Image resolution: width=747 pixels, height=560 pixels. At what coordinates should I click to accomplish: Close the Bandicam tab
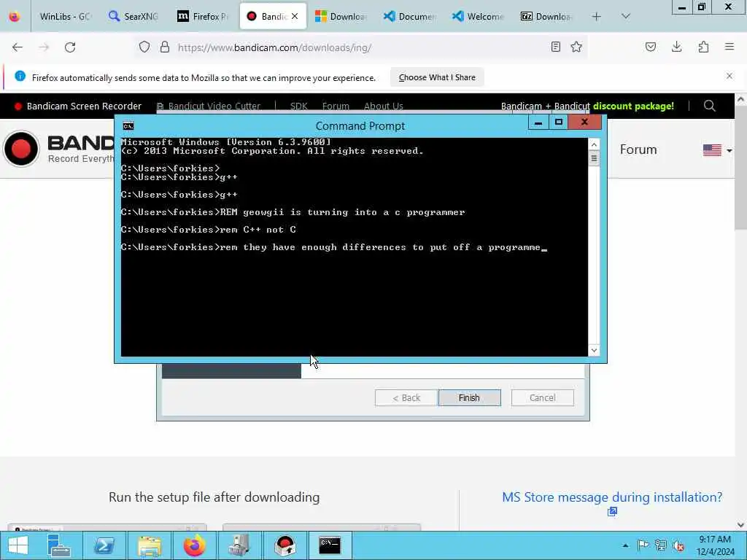[x=295, y=16]
